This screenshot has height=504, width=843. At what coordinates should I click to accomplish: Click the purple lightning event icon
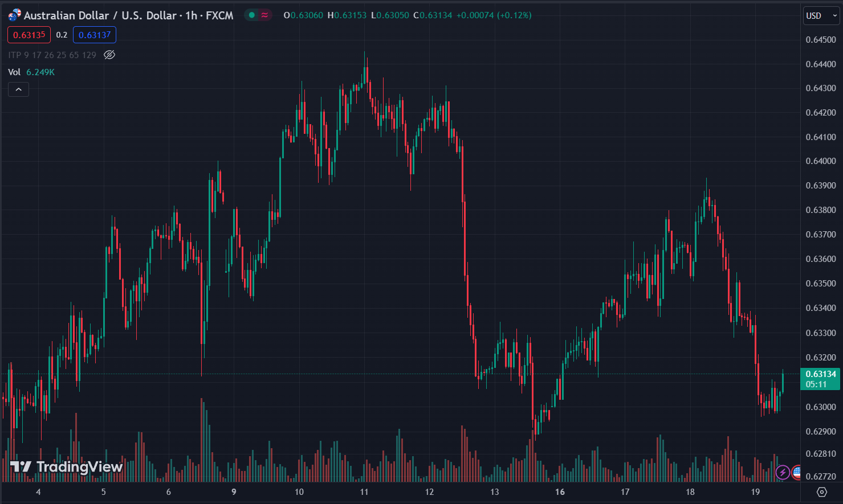click(x=783, y=472)
